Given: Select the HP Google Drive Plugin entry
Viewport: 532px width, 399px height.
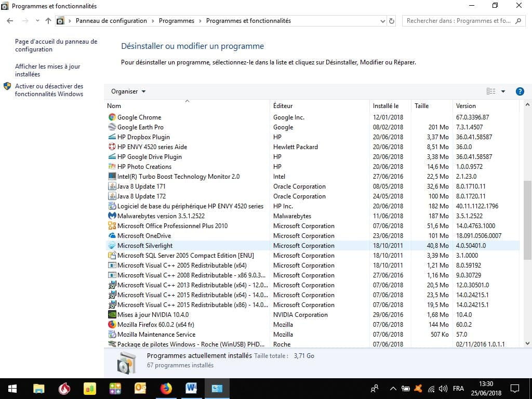Looking at the screenshot, I should (x=312, y=156).
